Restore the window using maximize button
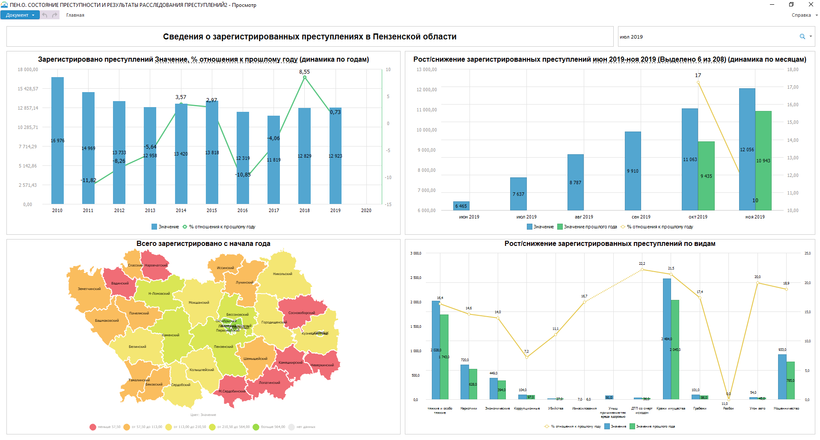820x440 pixels. (x=792, y=5)
